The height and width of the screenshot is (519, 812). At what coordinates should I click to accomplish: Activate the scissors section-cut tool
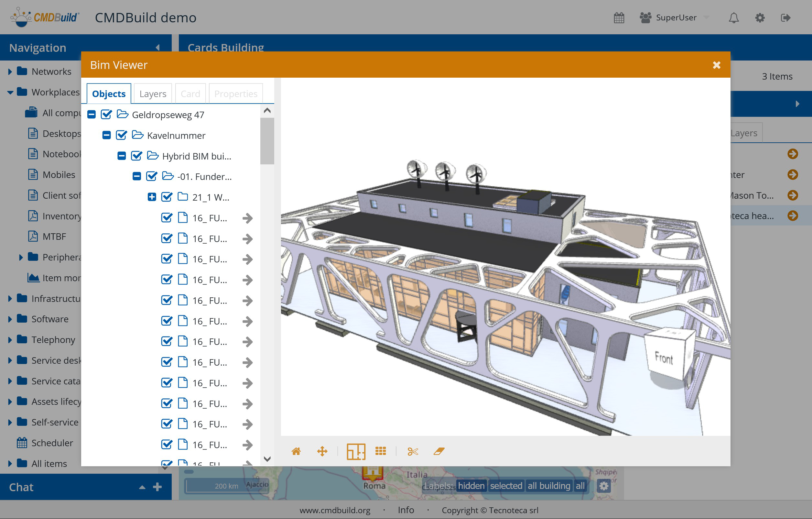pyautogui.click(x=412, y=451)
